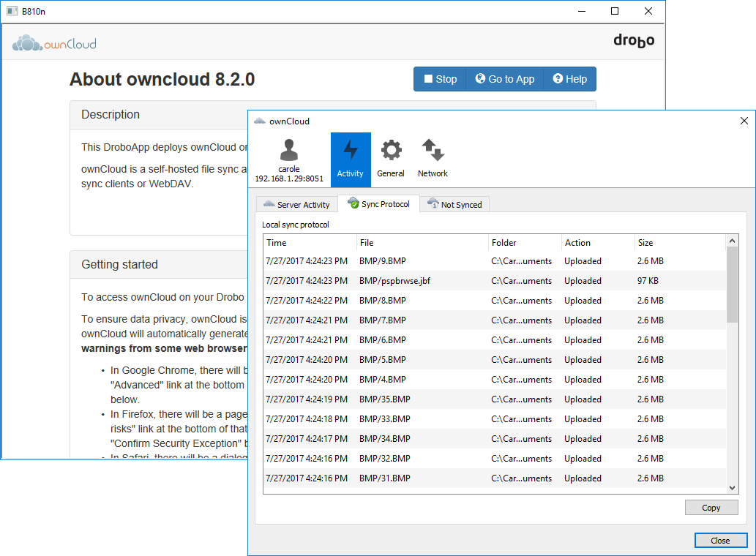The image size is (756, 556).
Task: Click the Go to App button
Action: 504,79
